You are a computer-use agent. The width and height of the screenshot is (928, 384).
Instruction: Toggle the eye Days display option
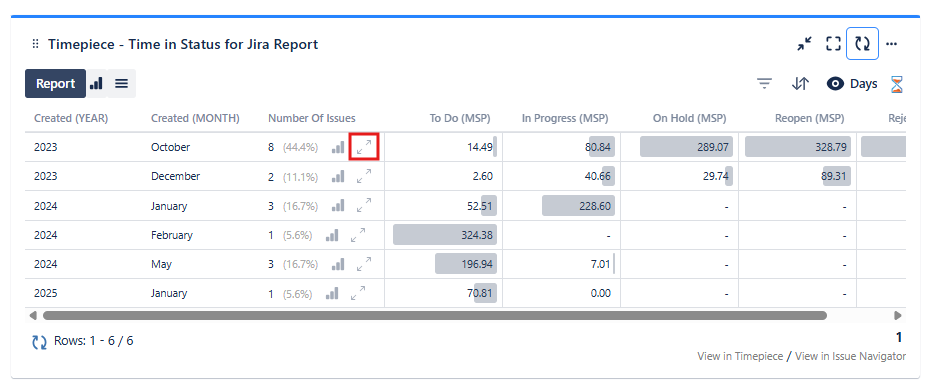pyautogui.click(x=852, y=84)
